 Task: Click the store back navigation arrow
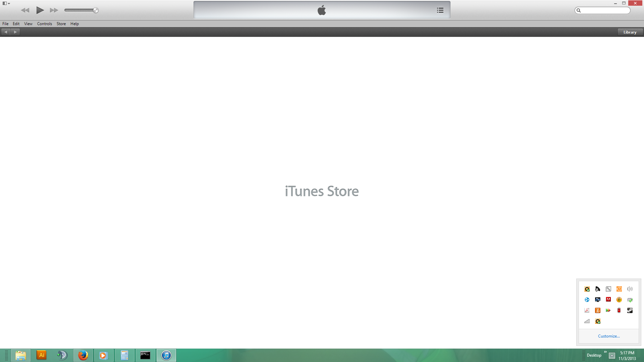[6, 32]
